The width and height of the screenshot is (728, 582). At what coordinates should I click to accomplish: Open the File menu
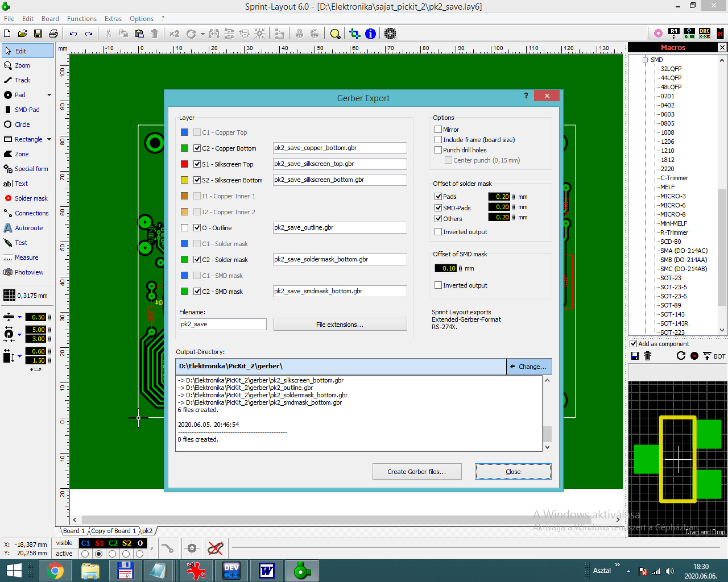9,19
